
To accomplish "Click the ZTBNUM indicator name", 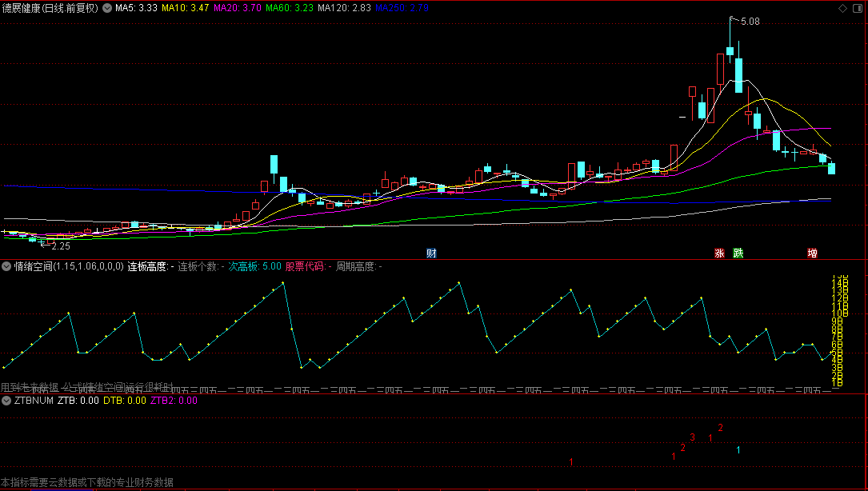I will (34, 400).
